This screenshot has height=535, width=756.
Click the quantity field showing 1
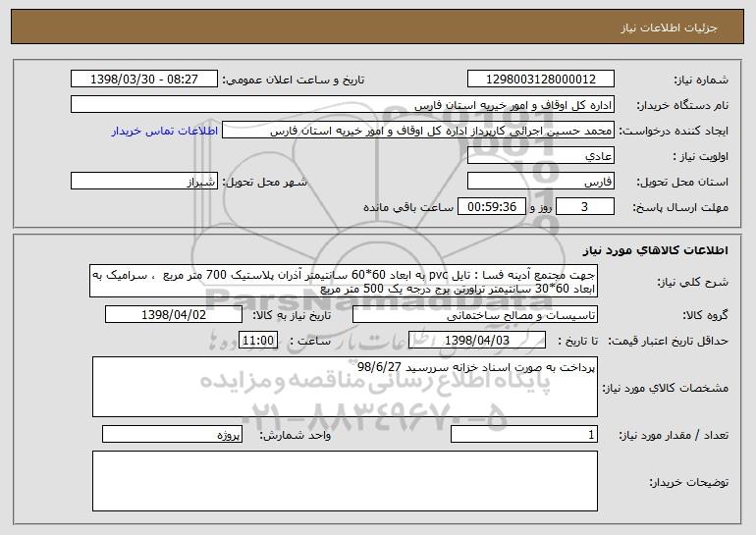click(524, 434)
